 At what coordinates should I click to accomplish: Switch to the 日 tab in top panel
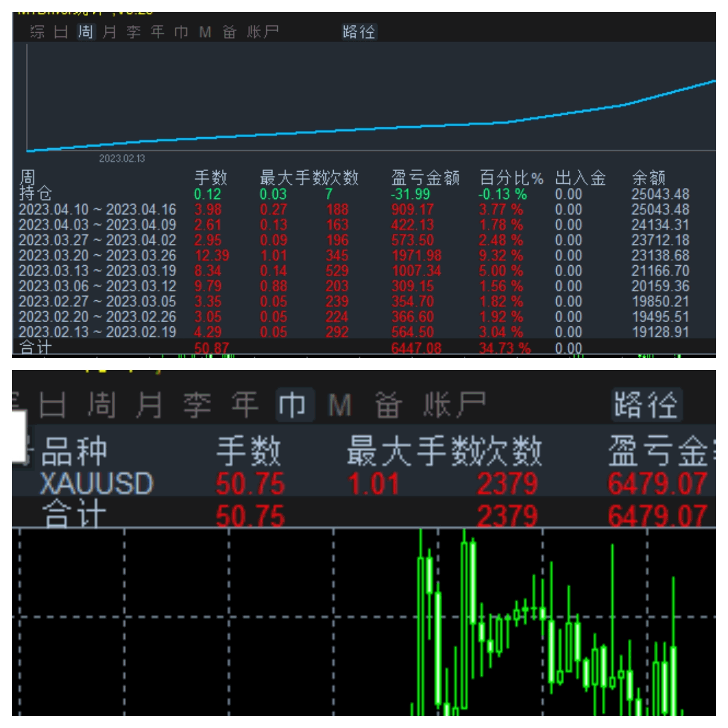(x=61, y=32)
